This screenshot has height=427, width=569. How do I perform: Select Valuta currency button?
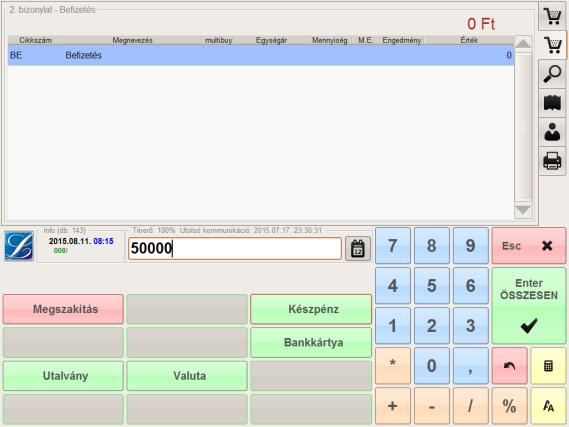pyautogui.click(x=187, y=376)
